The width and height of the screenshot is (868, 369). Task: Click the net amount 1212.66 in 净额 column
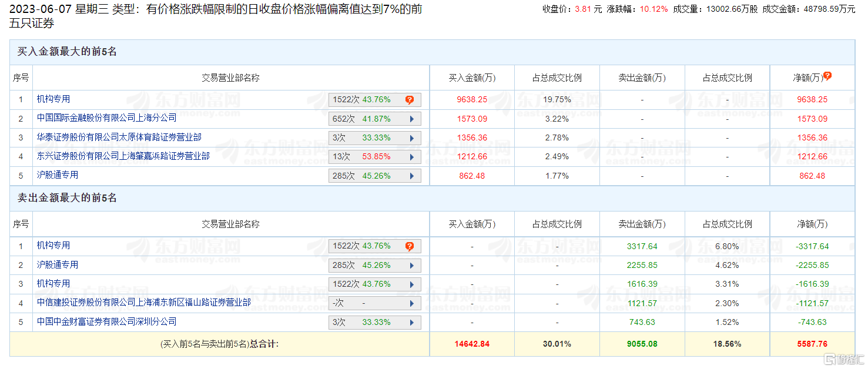click(x=812, y=157)
